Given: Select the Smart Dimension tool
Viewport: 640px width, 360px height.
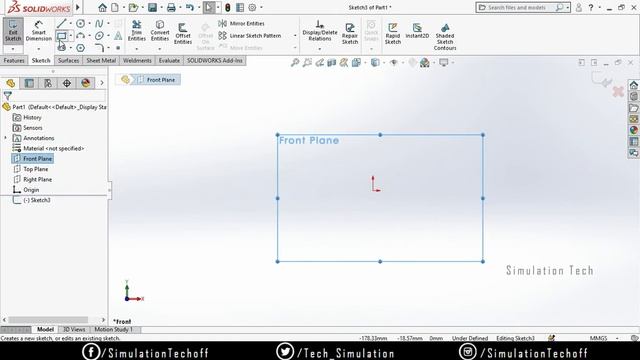Looking at the screenshot, I should [x=39, y=31].
